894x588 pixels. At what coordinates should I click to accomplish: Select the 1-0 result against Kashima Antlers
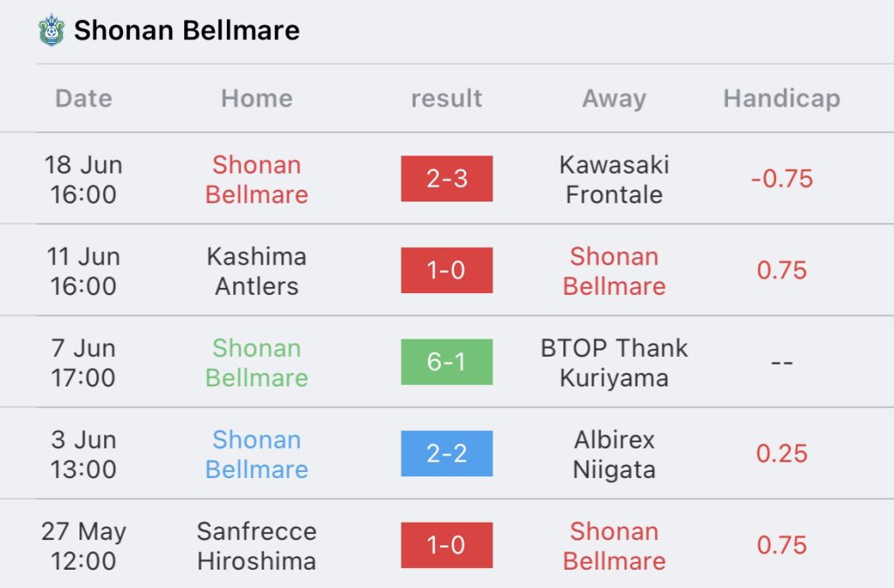pos(446,270)
